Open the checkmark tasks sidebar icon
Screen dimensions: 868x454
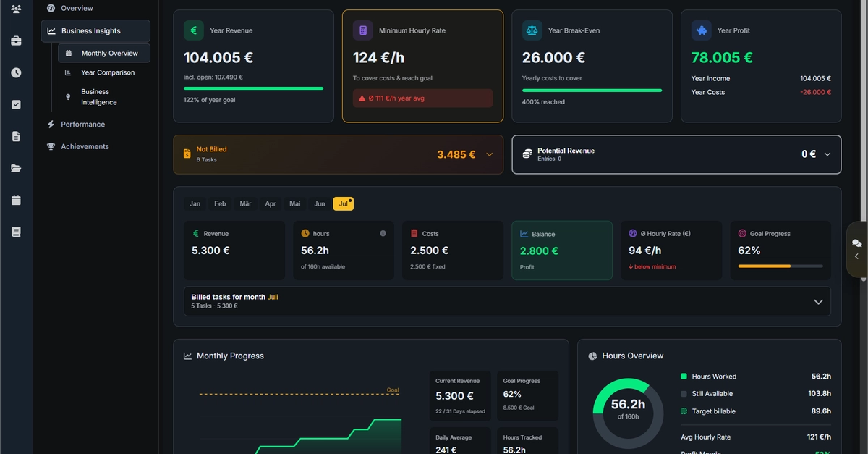pos(16,104)
